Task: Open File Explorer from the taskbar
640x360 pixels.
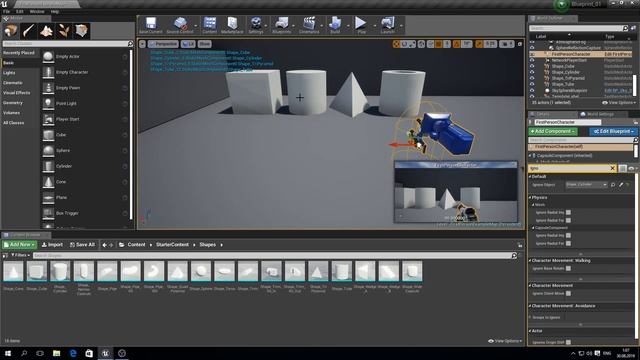Action: tap(57, 353)
